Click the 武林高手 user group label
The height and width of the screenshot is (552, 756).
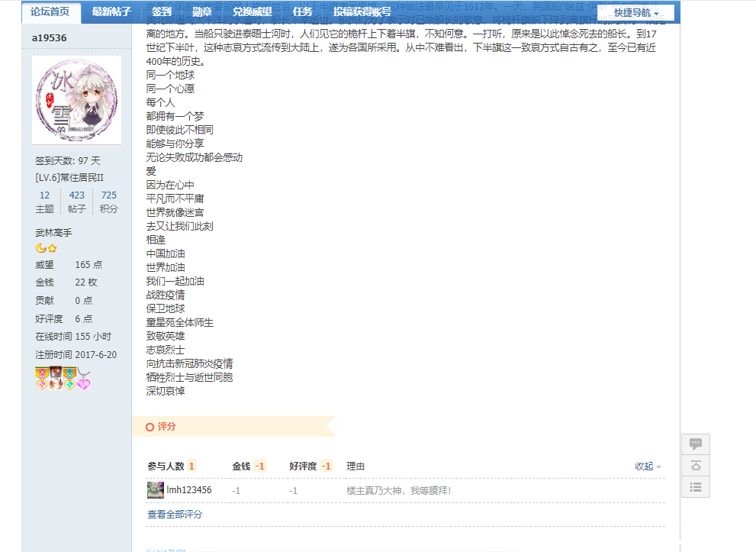[x=53, y=233]
